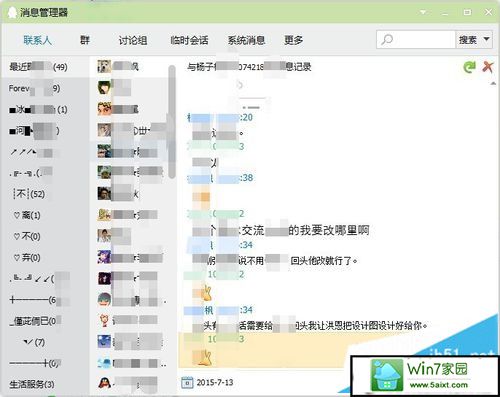500x397 pixels.
Task: Open the 系统消息 tab
Action: 246,40
